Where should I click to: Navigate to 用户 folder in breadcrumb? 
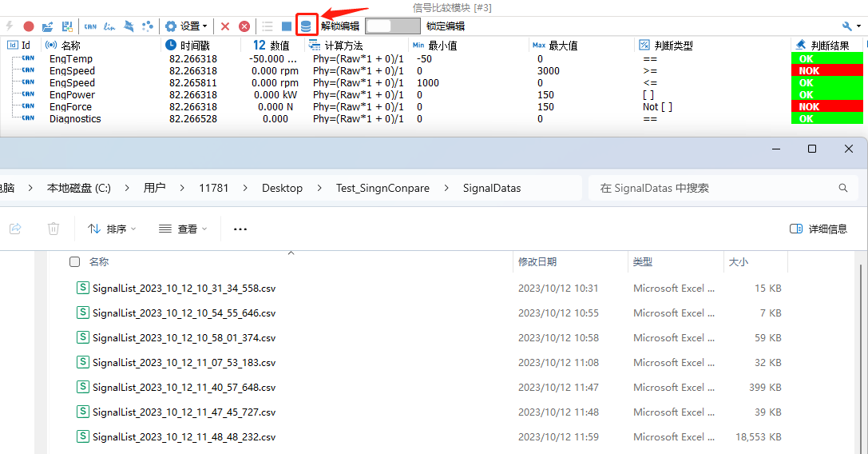coord(154,188)
